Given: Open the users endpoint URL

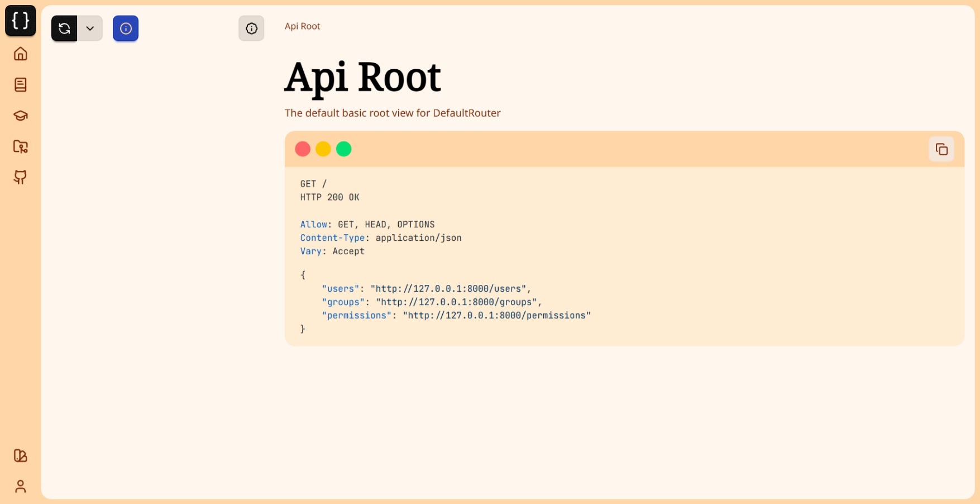Looking at the screenshot, I should (x=449, y=289).
